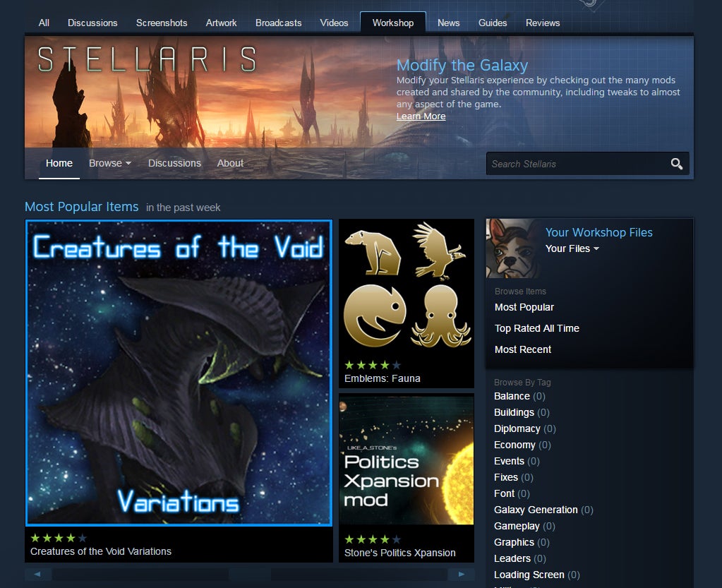Open the Guides tab
This screenshot has width=722, height=588.
pos(492,23)
